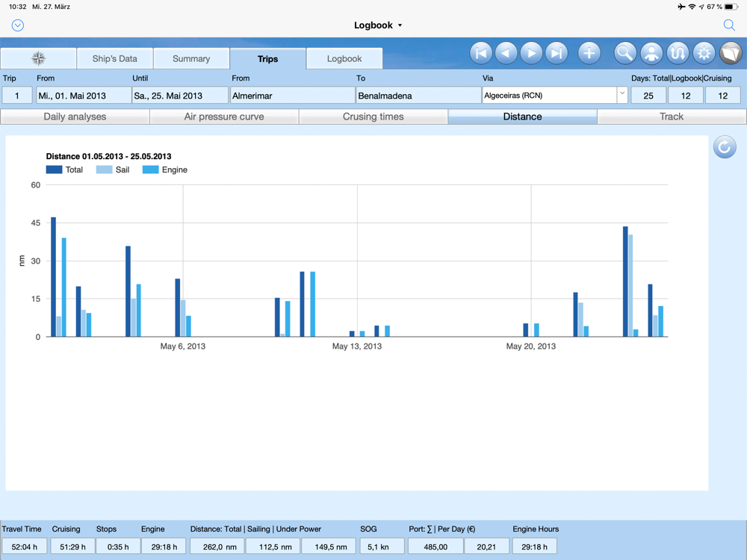Show the Daily analyses view
Screen dimensions: 747x560
(75, 116)
